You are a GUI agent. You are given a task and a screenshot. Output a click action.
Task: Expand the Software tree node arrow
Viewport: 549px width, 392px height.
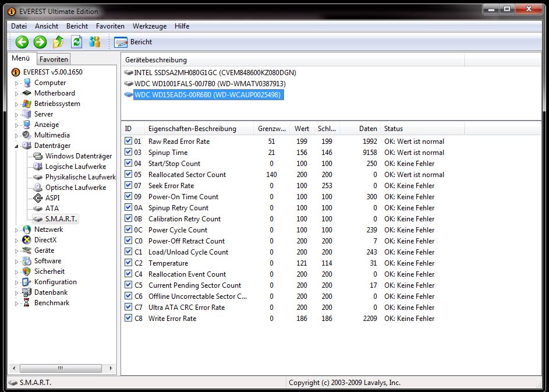[x=16, y=262]
